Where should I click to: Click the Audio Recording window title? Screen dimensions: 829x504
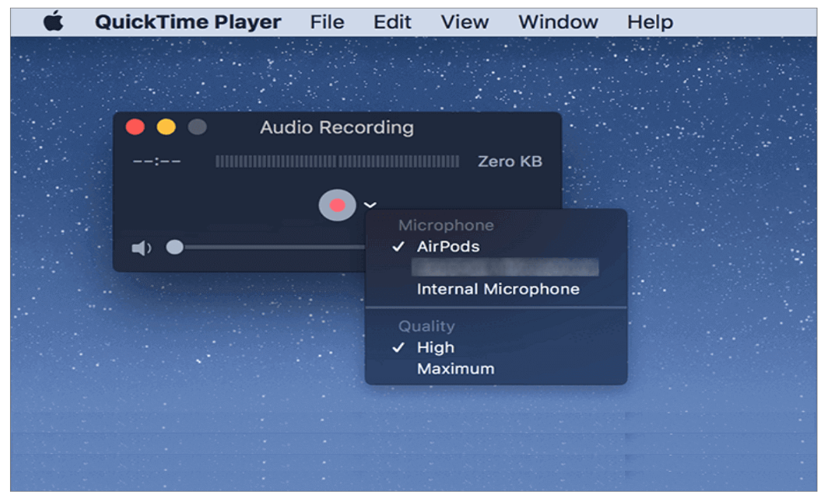[x=337, y=128]
